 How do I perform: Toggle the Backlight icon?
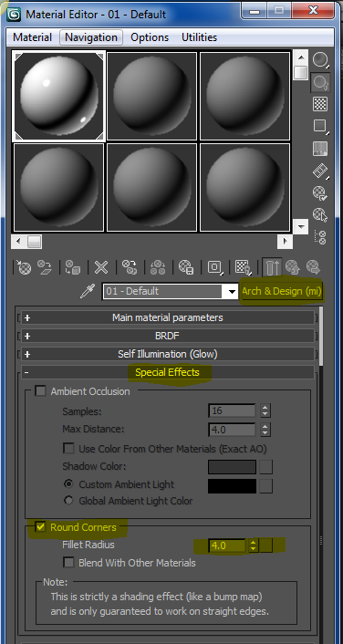(320, 82)
